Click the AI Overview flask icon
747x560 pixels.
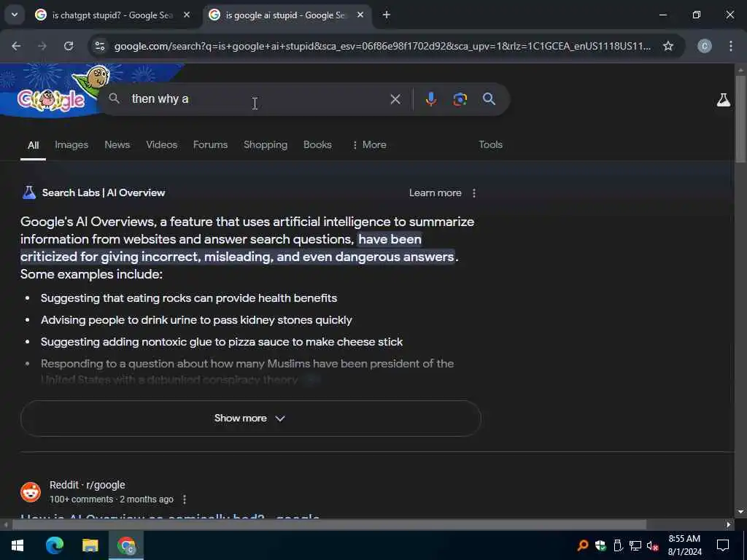(x=29, y=192)
